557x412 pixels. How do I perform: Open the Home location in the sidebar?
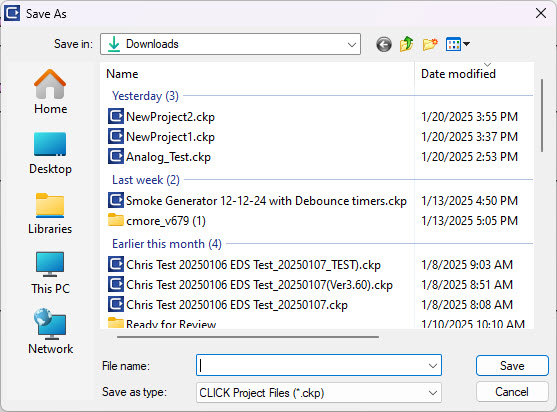50,92
